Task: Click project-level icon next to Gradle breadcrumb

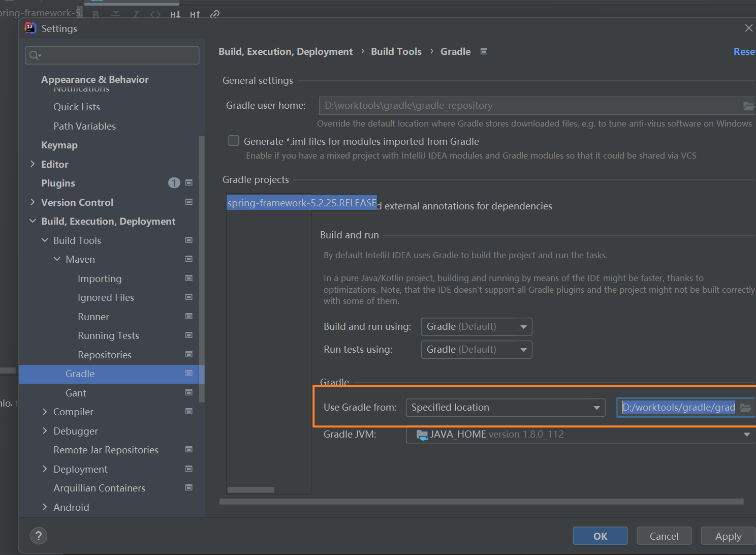Action: click(x=484, y=51)
